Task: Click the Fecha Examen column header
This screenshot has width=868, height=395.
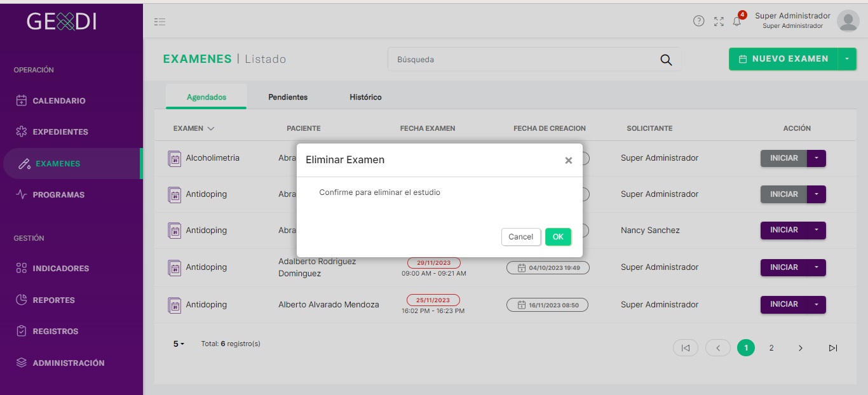Action: [428, 128]
